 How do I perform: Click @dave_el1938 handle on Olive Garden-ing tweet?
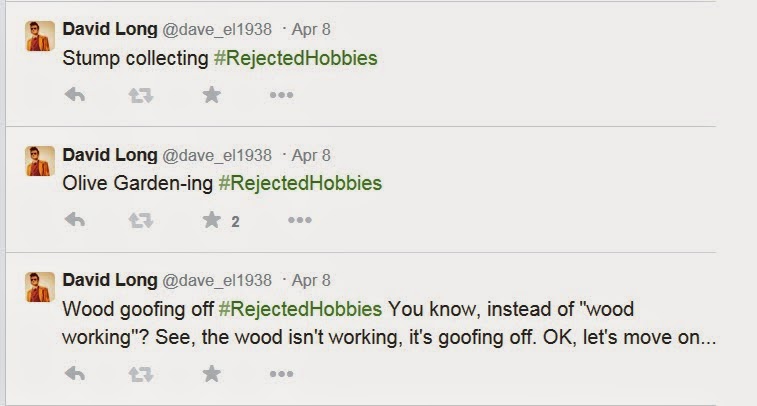[x=216, y=155]
